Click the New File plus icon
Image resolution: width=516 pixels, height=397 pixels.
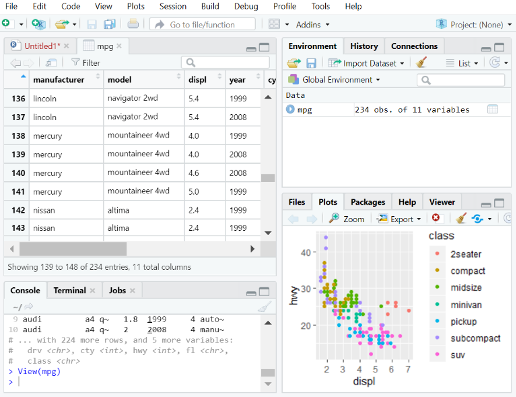pos(6,23)
